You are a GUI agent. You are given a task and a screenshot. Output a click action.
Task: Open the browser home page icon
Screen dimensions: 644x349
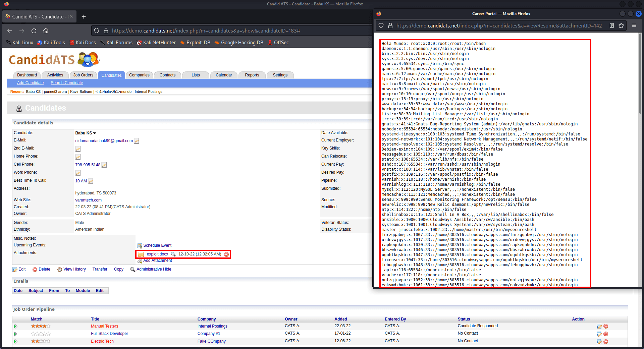pos(46,31)
